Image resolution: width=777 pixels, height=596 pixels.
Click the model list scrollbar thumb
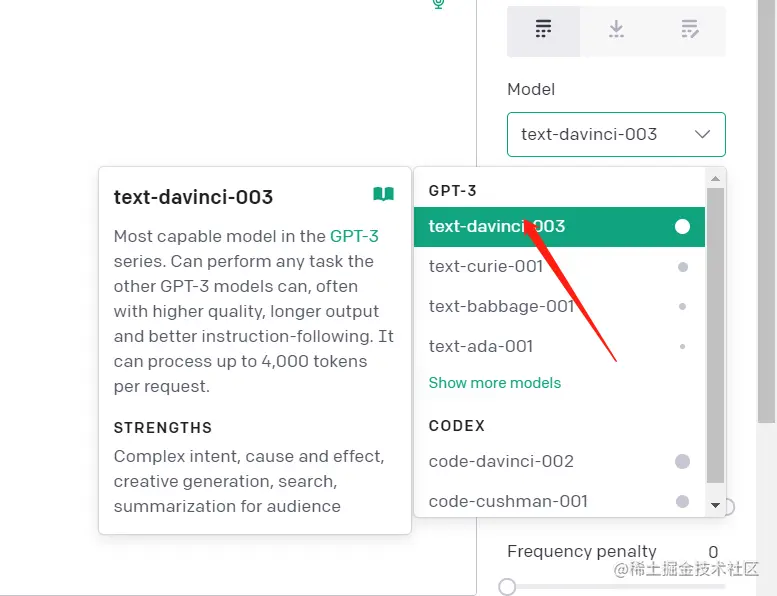(715, 335)
